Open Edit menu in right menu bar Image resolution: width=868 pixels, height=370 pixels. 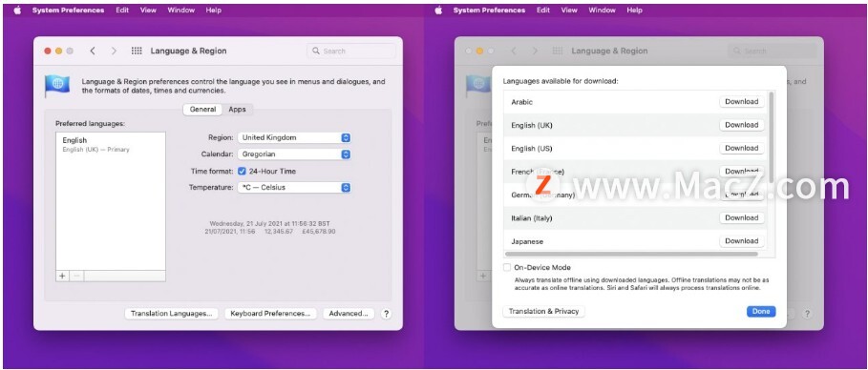coord(543,10)
